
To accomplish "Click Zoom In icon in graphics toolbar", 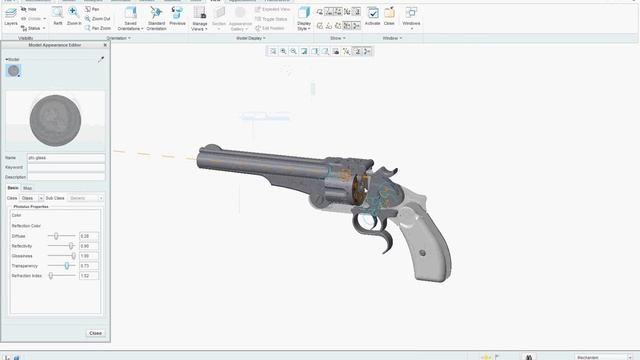I will [x=283, y=51].
